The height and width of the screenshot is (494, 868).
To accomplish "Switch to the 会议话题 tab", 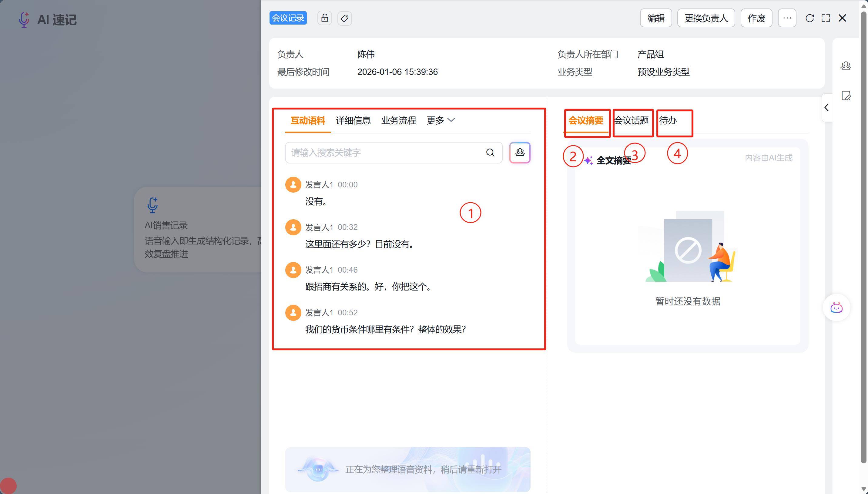I will 631,120.
